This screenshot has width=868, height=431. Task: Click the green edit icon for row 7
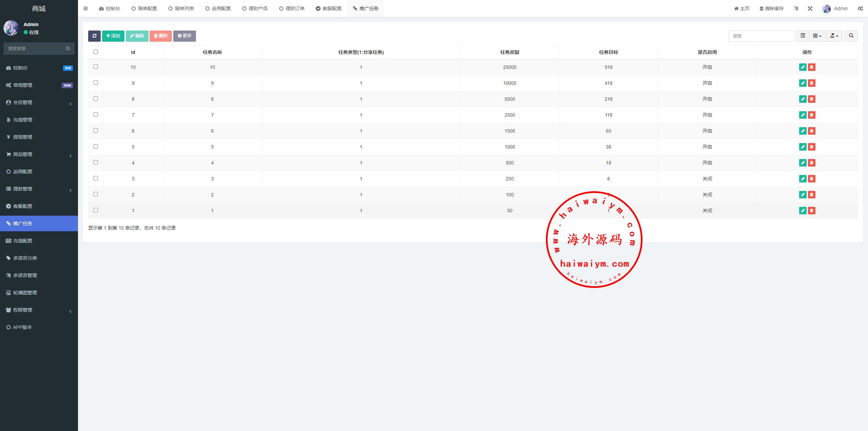coord(803,115)
